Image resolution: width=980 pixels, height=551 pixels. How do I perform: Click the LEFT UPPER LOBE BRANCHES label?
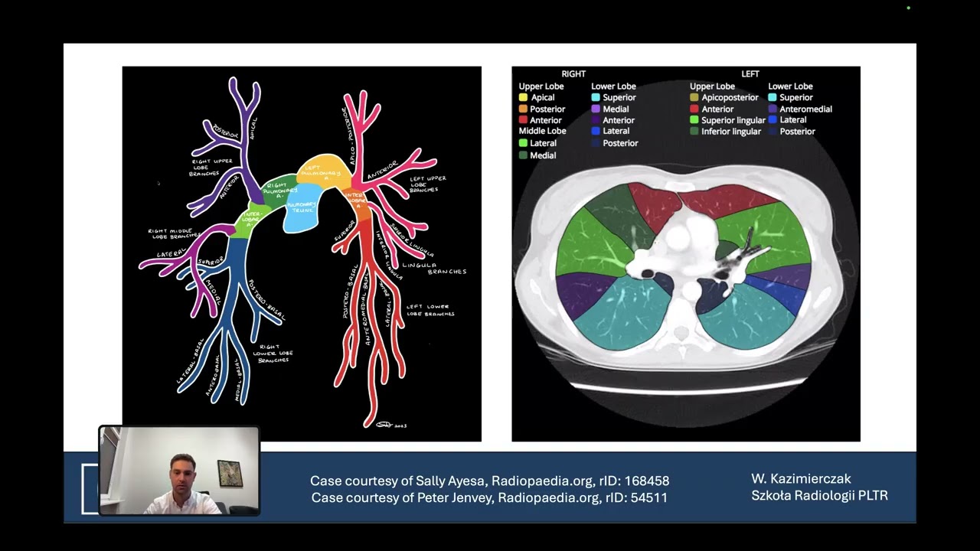[x=427, y=184]
